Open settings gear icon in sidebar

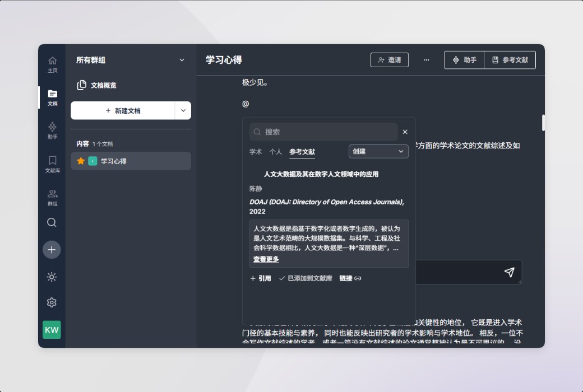pos(52,302)
